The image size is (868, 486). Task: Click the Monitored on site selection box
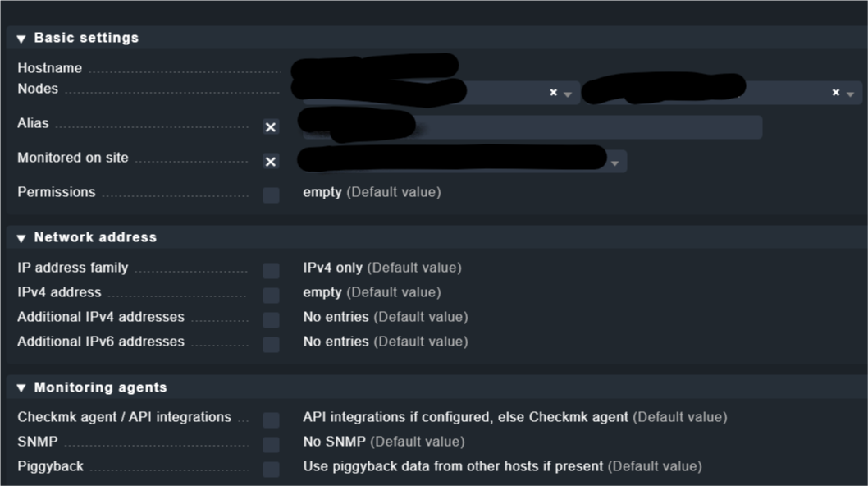[459, 160]
